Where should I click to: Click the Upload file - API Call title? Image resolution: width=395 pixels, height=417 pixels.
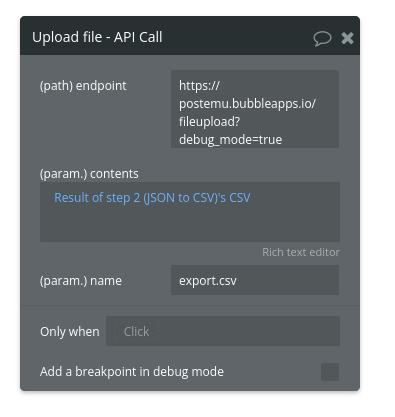point(97,37)
